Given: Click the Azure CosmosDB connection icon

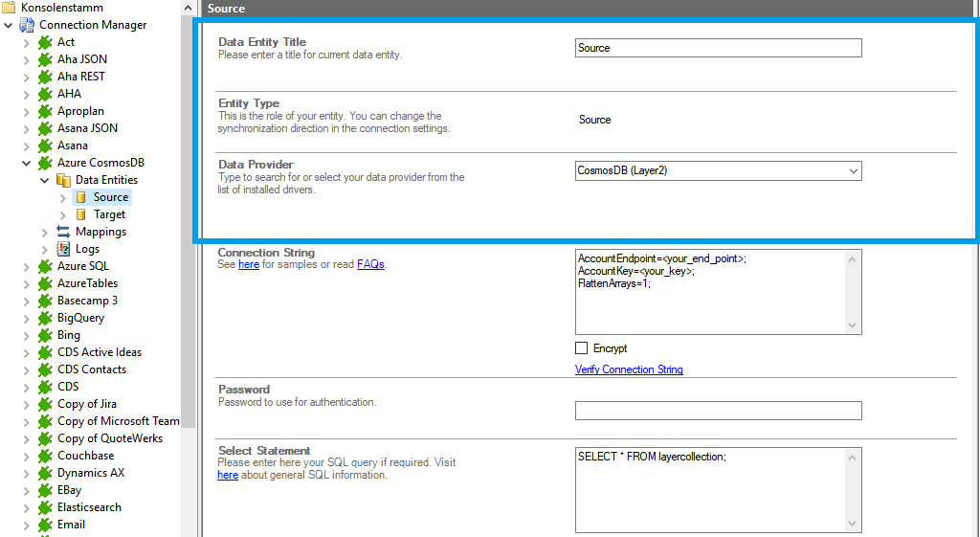Looking at the screenshot, I should point(45,163).
